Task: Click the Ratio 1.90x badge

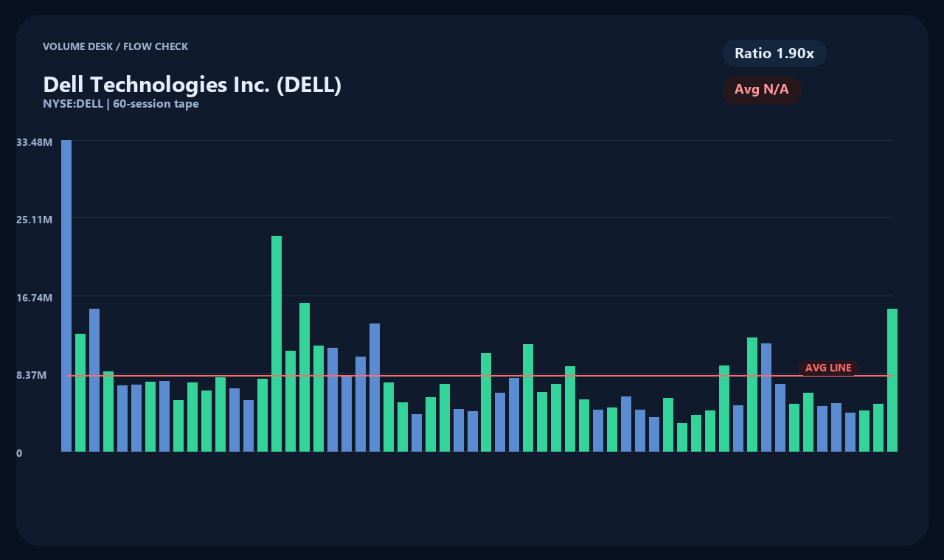Action: [774, 53]
